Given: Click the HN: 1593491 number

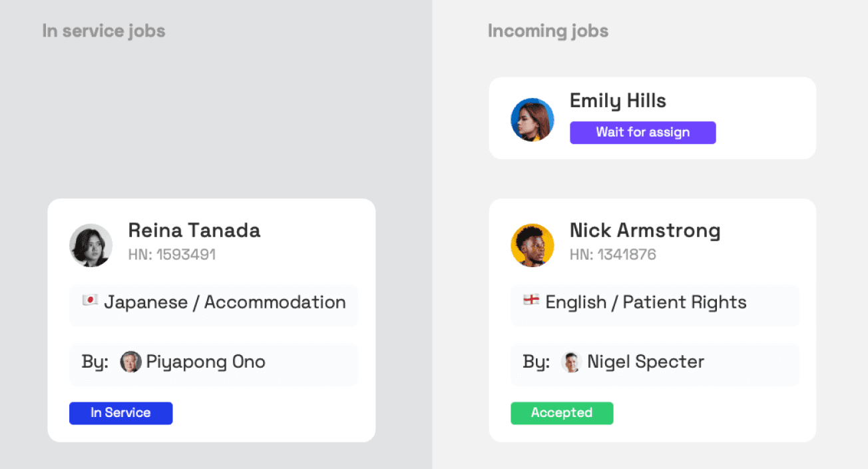Looking at the screenshot, I should click(172, 254).
